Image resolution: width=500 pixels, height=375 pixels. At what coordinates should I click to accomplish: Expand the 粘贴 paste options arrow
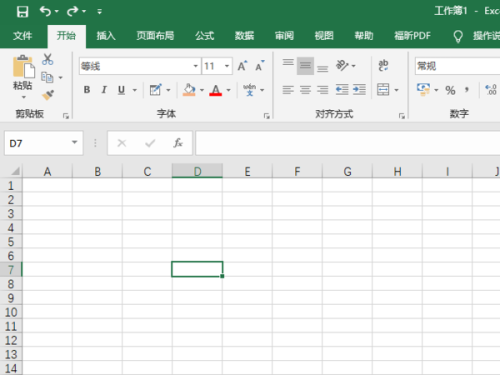click(x=23, y=97)
